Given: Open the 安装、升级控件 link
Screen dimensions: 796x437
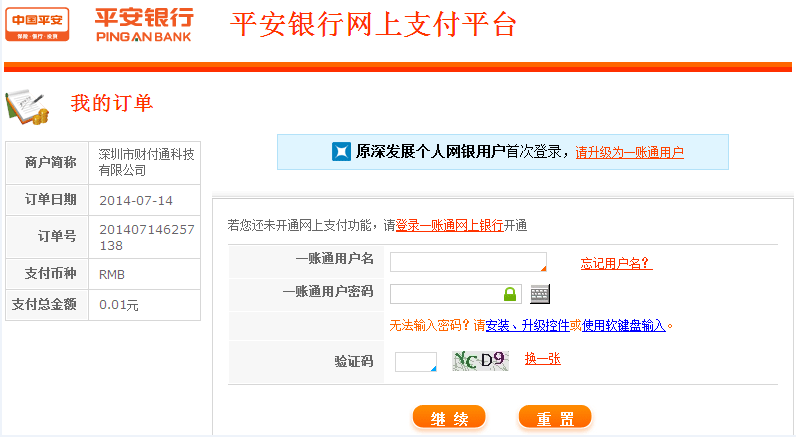Looking at the screenshot, I should pos(527,325).
